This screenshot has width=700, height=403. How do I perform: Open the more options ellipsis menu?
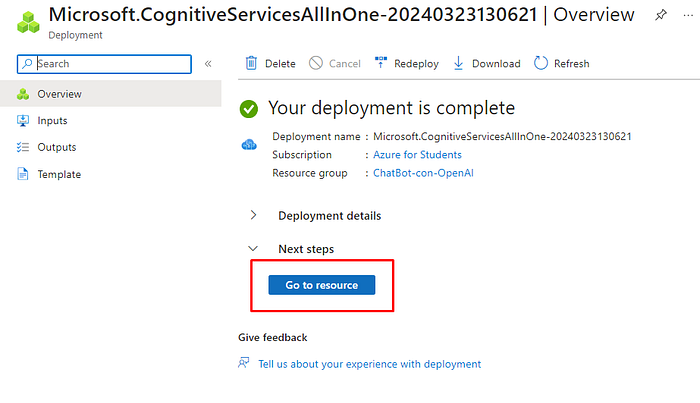[x=688, y=15]
